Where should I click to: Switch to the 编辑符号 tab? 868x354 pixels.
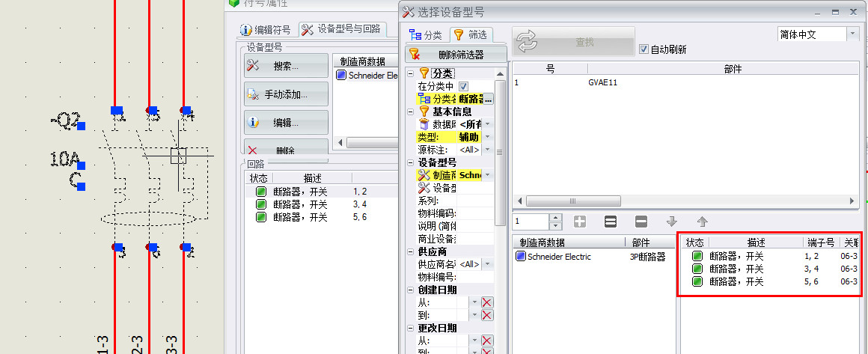click(x=266, y=30)
